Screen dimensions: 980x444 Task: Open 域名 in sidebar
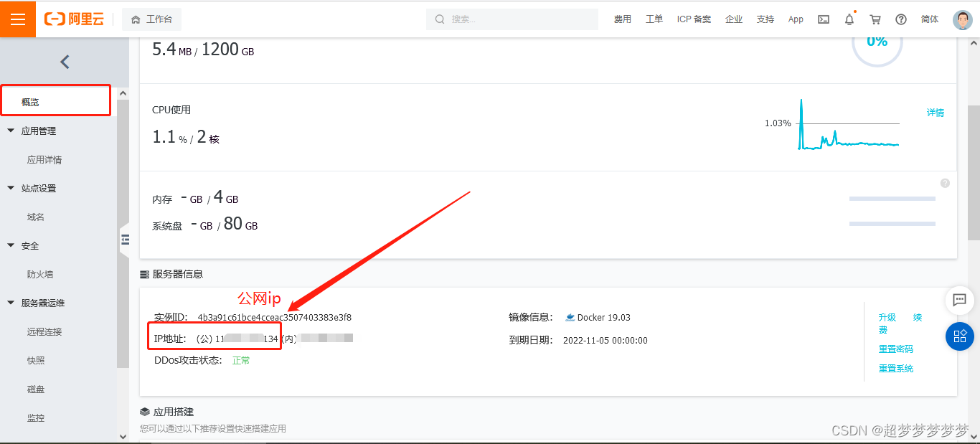click(x=36, y=217)
